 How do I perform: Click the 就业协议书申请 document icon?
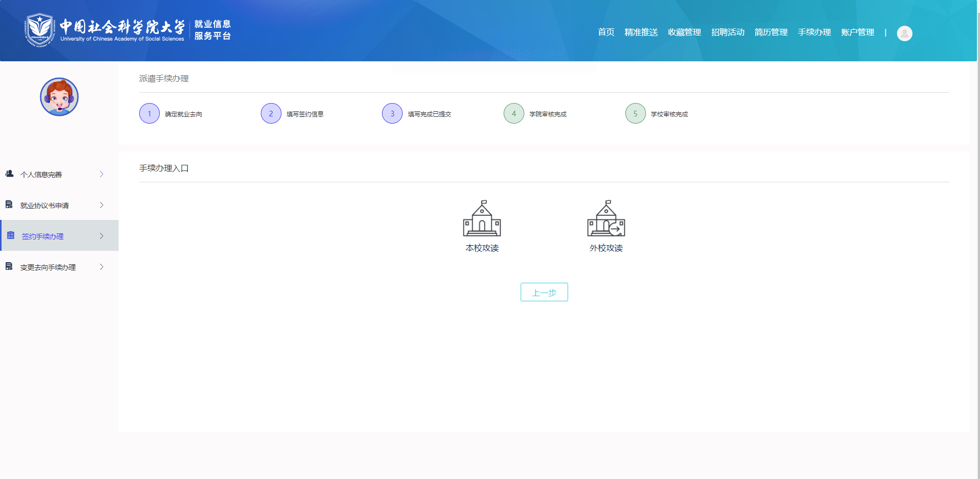pos(9,205)
